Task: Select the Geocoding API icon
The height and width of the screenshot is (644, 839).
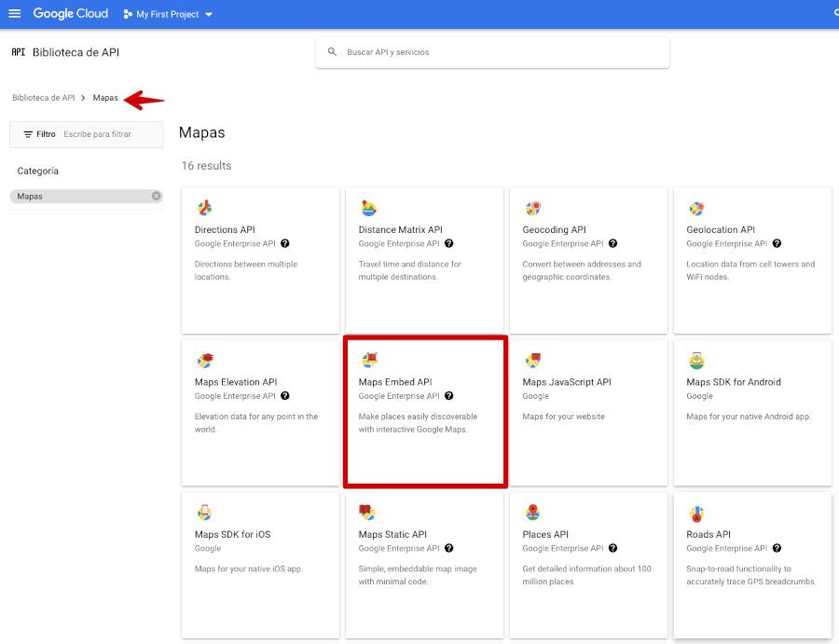Action: pyautogui.click(x=534, y=207)
